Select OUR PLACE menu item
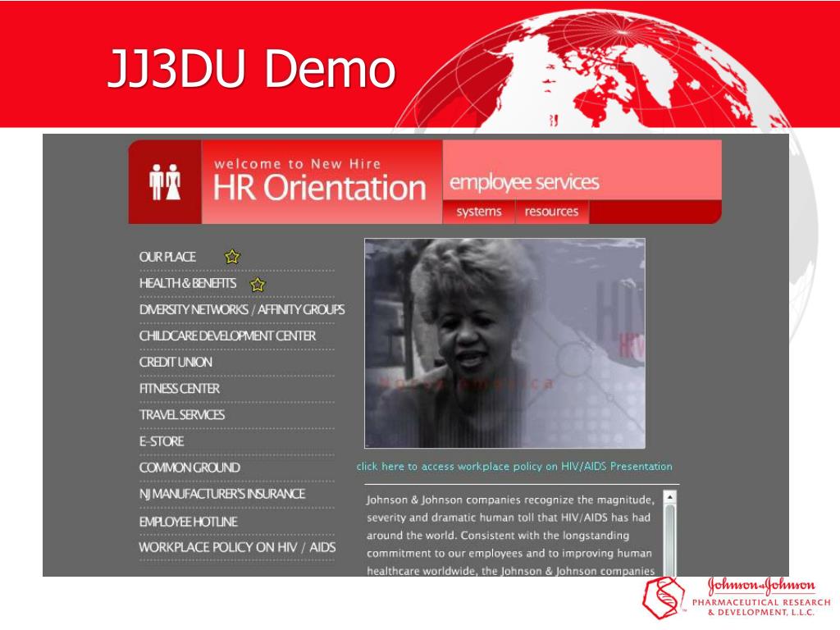The image size is (840, 630). point(167,257)
